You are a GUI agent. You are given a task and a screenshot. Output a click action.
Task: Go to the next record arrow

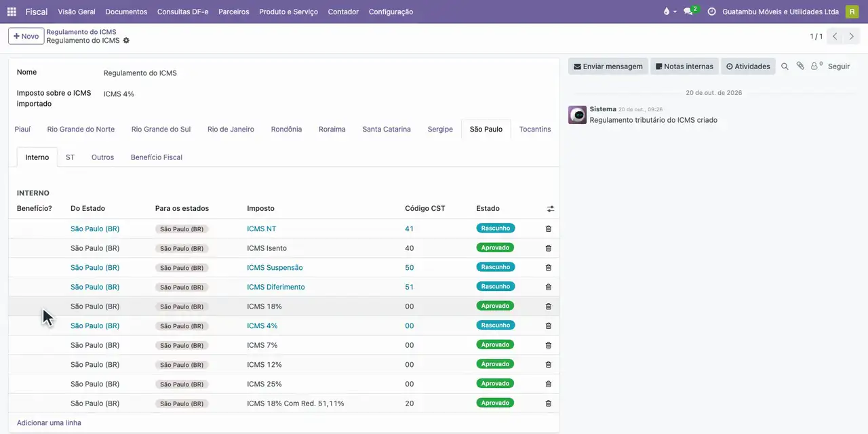[x=852, y=36]
